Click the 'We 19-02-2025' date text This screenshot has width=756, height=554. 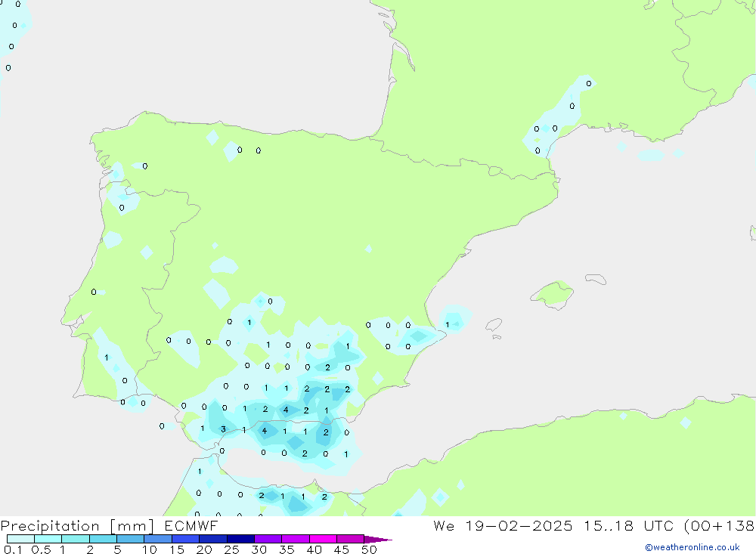[x=503, y=525]
